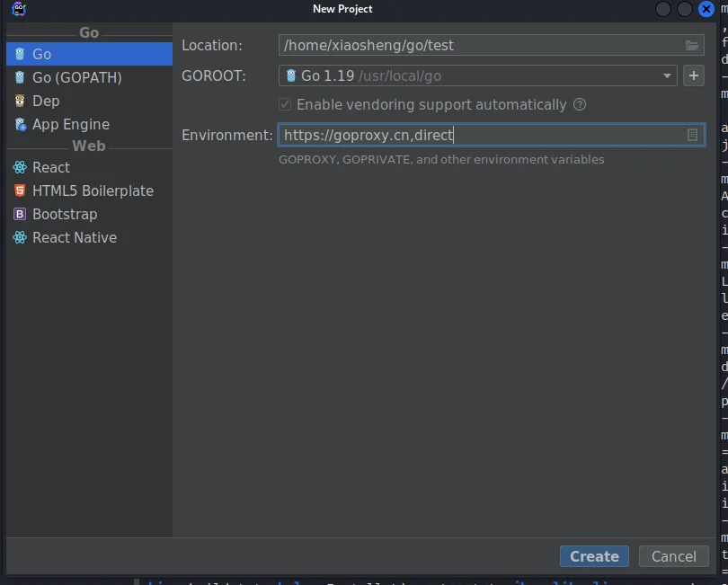Screen dimensions: 728x585
Task: Choose App Engine project type
Action: click(89, 124)
